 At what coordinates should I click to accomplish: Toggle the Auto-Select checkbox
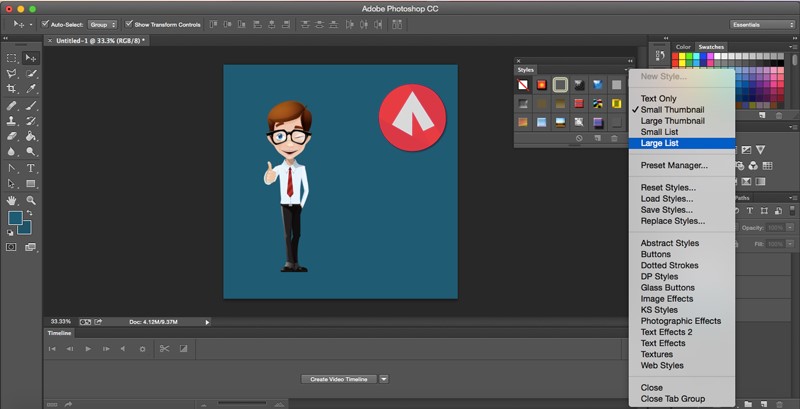tap(45, 24)
